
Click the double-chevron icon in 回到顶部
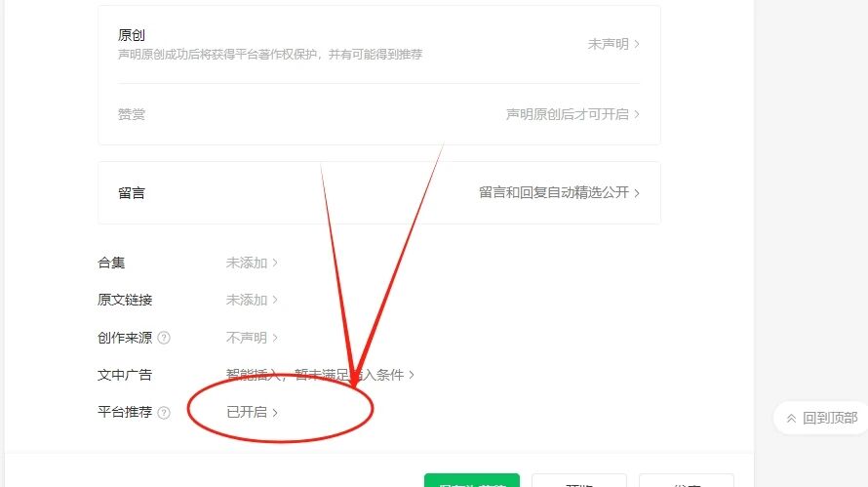[x=792, y=419]
